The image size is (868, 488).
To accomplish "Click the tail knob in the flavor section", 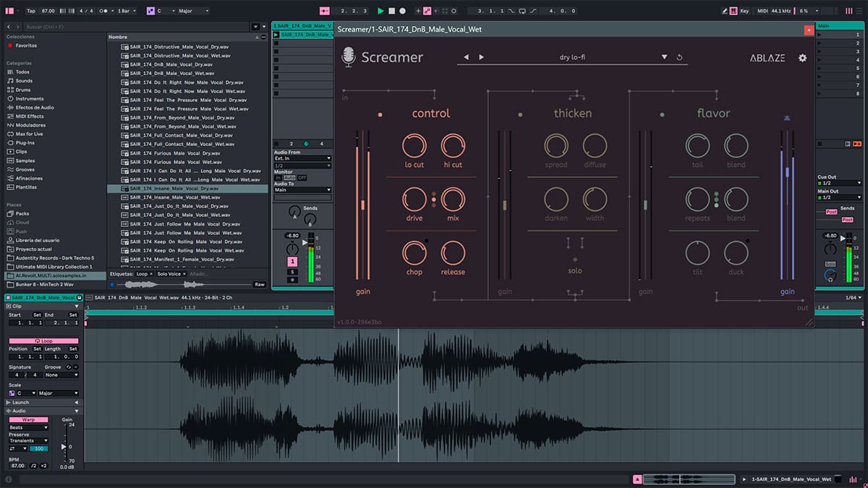I will (x=697, y=146).
